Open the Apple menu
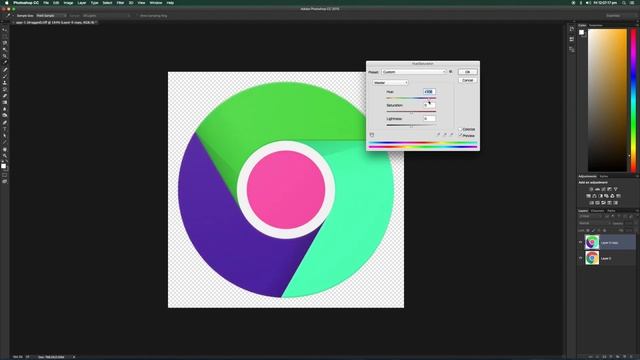The image size is (640, 360). click(x=6, y=3)
